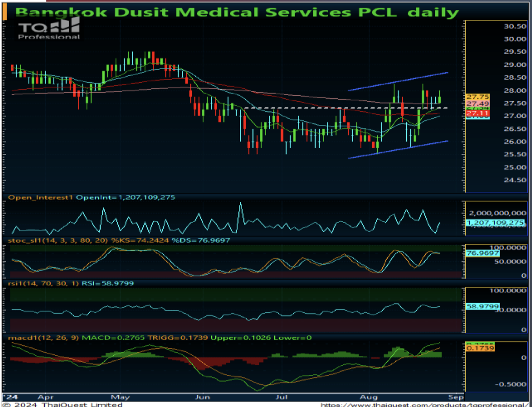Select the white dashed horizontal resistance line

[345, 108]
